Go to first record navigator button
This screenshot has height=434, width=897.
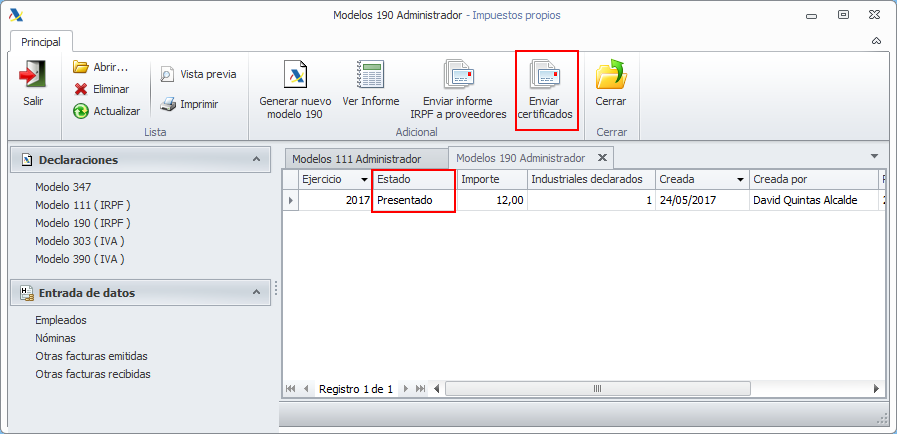click(x=291, y=389)
